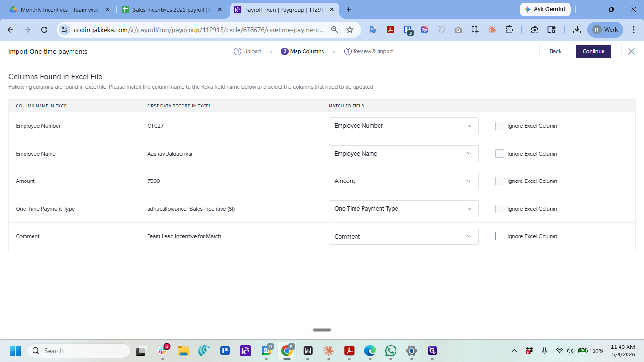Open the Work profile button

(605, 30)
